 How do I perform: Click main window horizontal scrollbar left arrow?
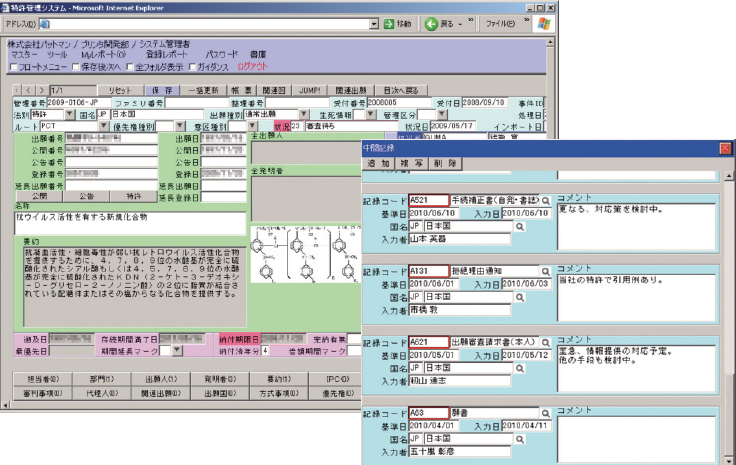click(5, 405)
